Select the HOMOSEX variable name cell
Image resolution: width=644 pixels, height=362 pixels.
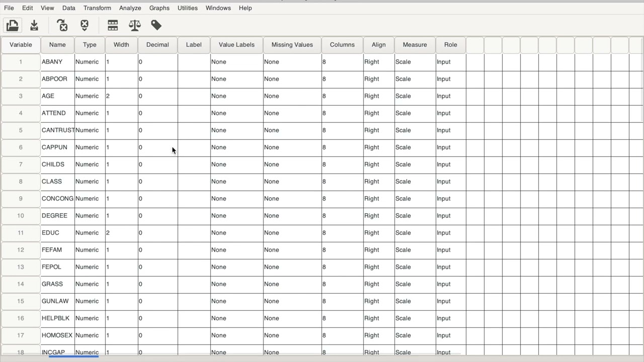pos(57,335)
